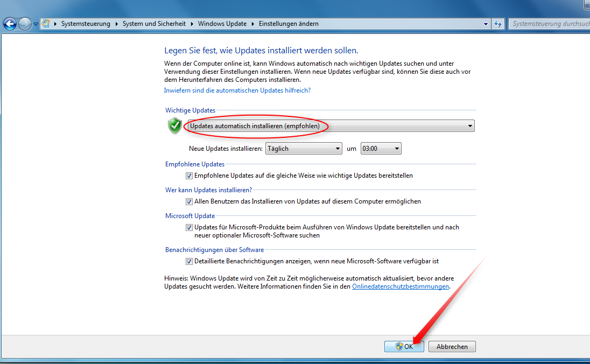Click the Benachrichtigungen über Software label
This screenshot has height=364, width=590.
tap(214, 249)
